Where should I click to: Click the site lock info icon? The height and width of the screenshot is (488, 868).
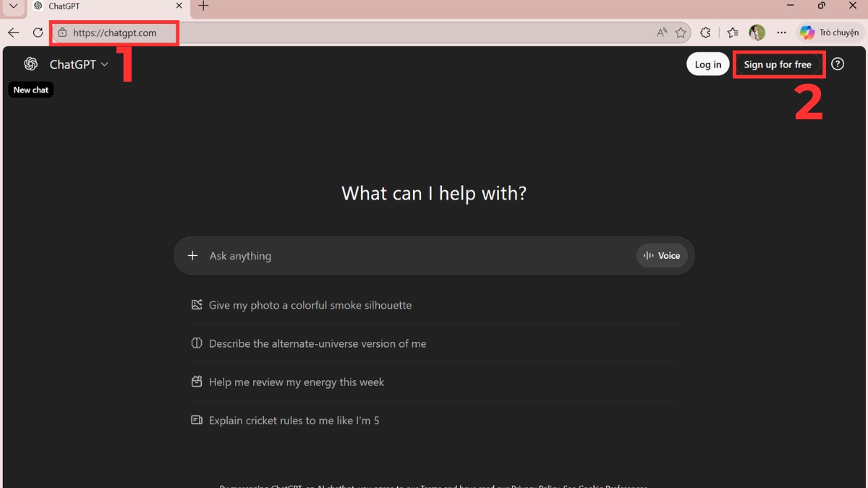click(x=62, y=33)
